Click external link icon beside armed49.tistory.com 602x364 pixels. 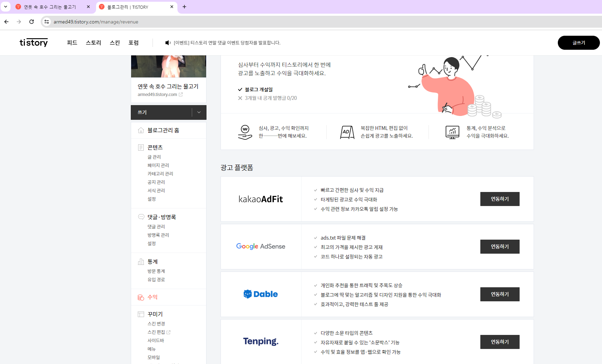click(x=181, y=95)
